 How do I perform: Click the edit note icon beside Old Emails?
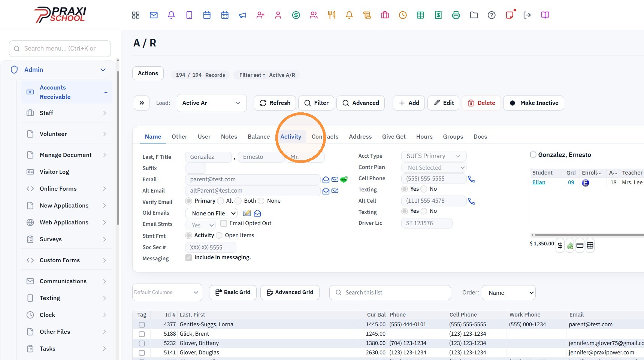247,213
